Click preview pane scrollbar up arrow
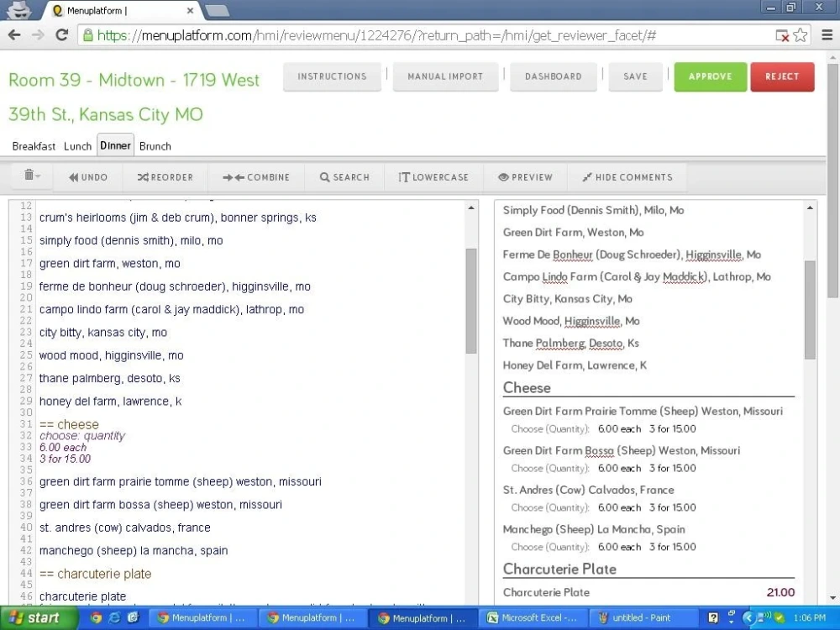This screenshot has width=840, height=630. (810, 207)
